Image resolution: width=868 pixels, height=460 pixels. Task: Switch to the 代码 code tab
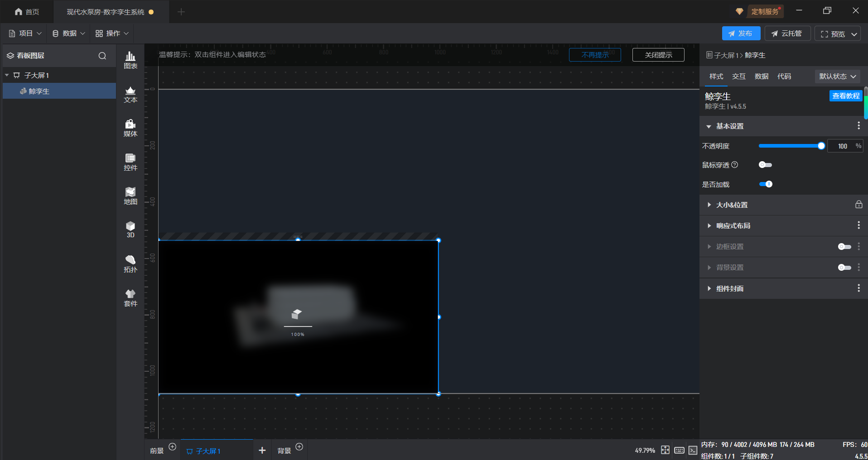click(784, 77)
